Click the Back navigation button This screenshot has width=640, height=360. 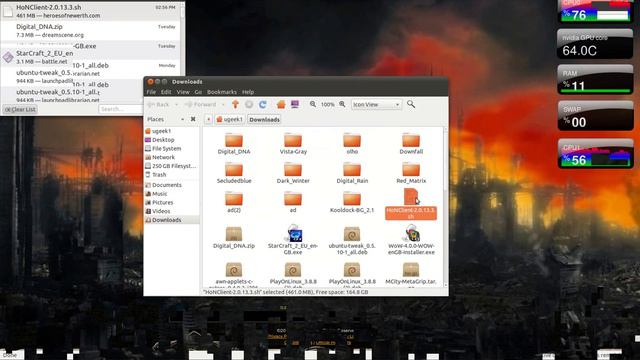(x=159, y=105)
